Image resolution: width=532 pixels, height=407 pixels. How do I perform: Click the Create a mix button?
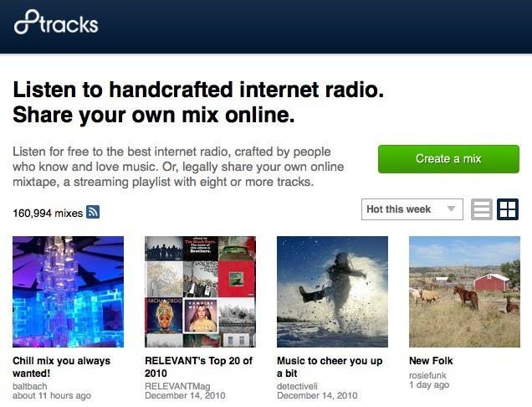click(x=448, y=159)
